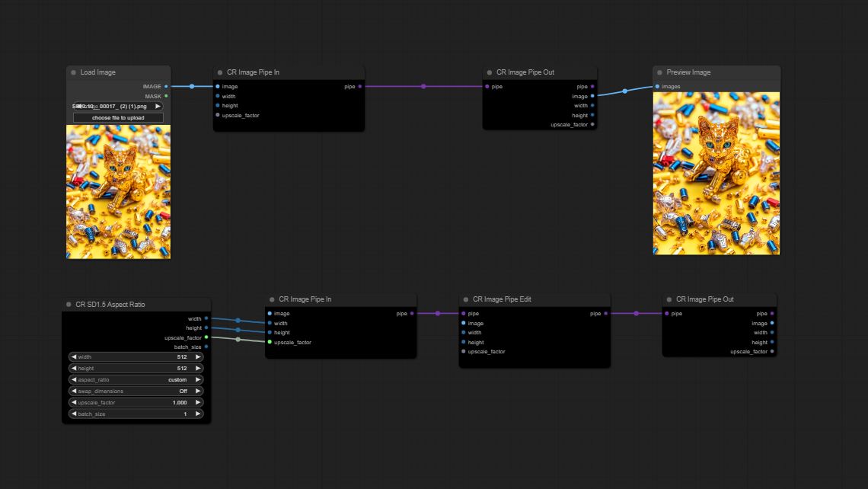Increase upscale_factor 1.000 with right arrow

(198, 403)
